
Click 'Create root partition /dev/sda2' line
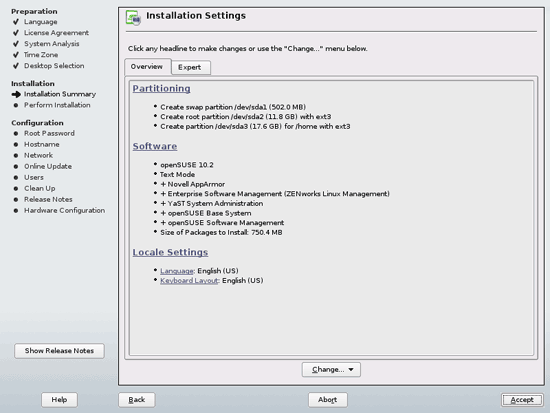[246, 116]
